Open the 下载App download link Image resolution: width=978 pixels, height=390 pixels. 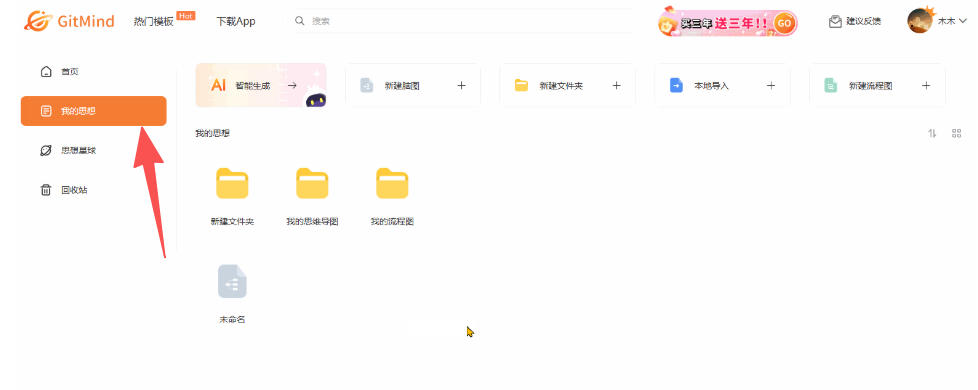point(236,21)
